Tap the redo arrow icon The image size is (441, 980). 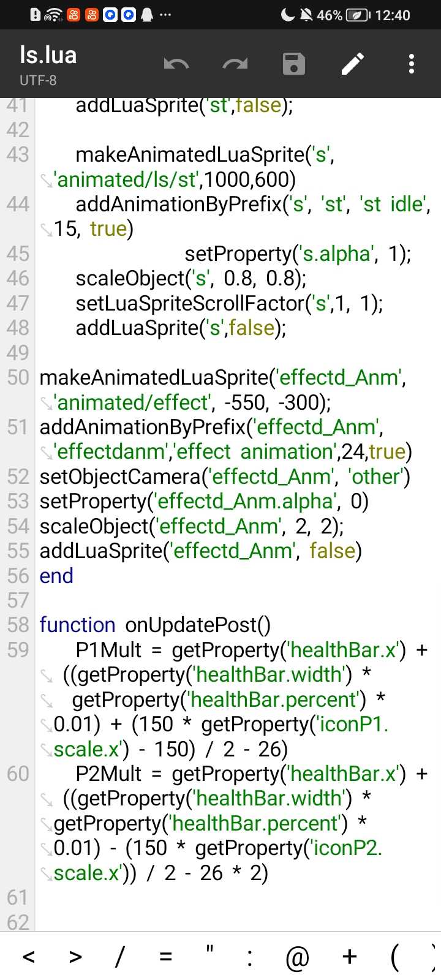(x=235, y=64)
